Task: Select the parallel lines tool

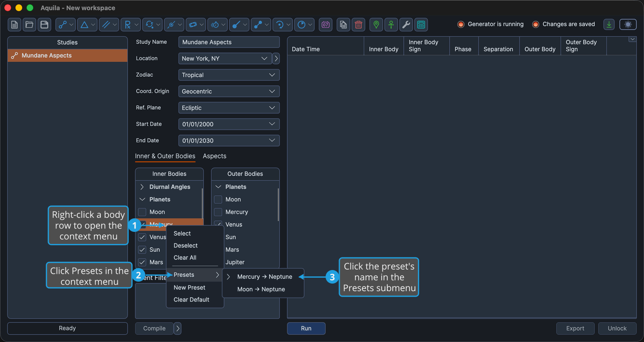Action: [x=109, y=25]
